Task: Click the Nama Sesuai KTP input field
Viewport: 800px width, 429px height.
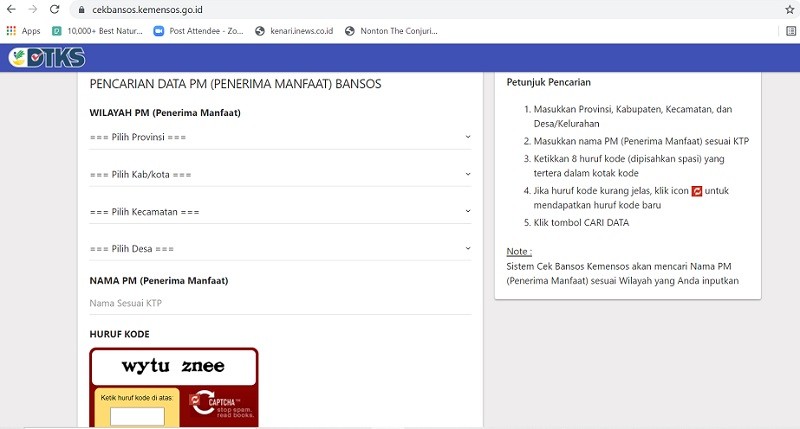Action: (280, 303)
